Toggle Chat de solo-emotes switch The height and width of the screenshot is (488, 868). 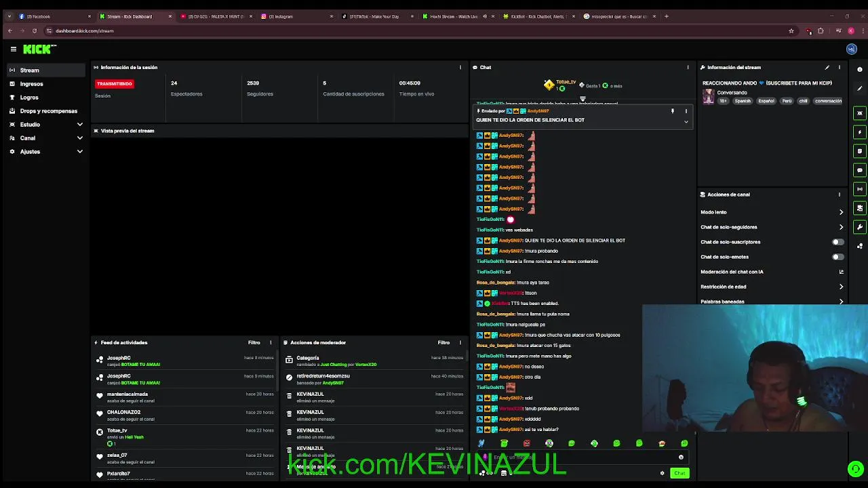(x=838, y=257)
